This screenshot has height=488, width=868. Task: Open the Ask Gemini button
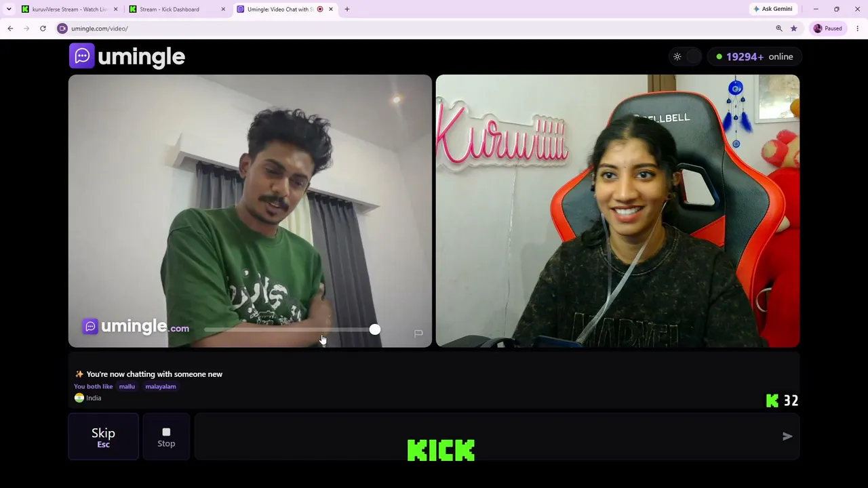click(x=773, y=9)
